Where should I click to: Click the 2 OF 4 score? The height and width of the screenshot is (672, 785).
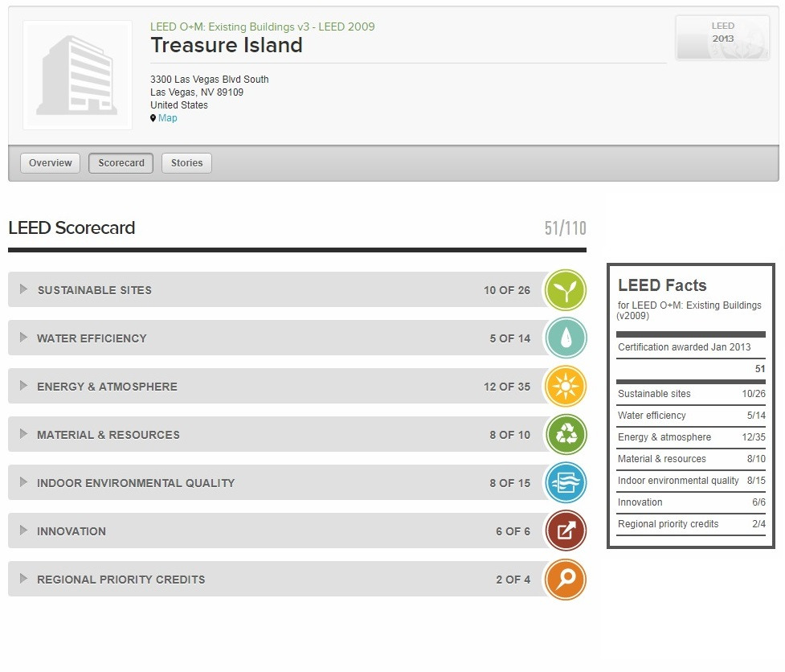pos(513,580)
